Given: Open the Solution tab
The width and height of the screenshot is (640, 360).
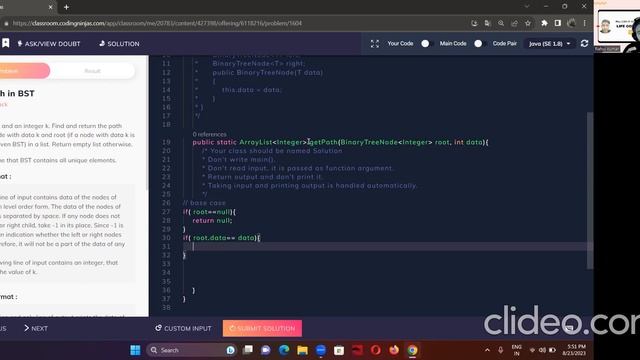Looking at the screenshot, I should pos(119,44).
